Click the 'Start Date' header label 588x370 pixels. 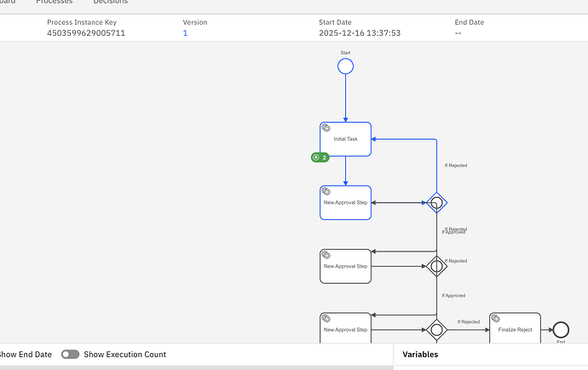pos(335,22)
